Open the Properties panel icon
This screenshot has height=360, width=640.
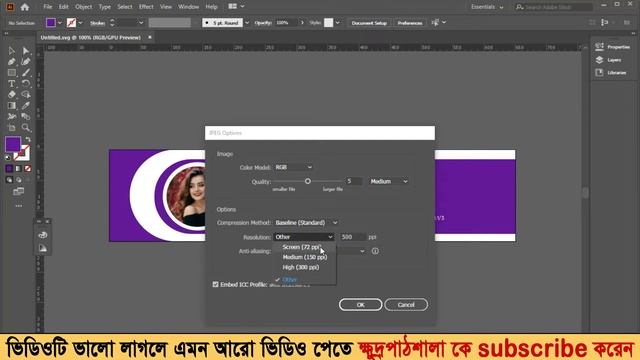click(599, 47)
